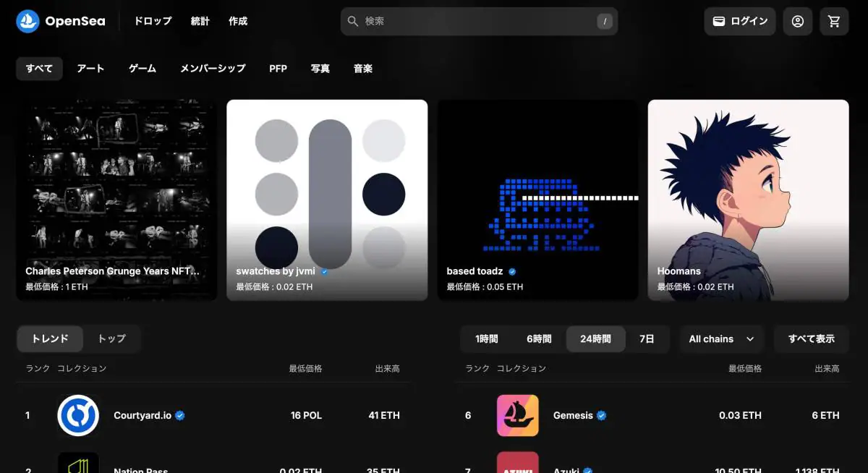
Task: Select the 1時間 time range
Action: point(486,338)
